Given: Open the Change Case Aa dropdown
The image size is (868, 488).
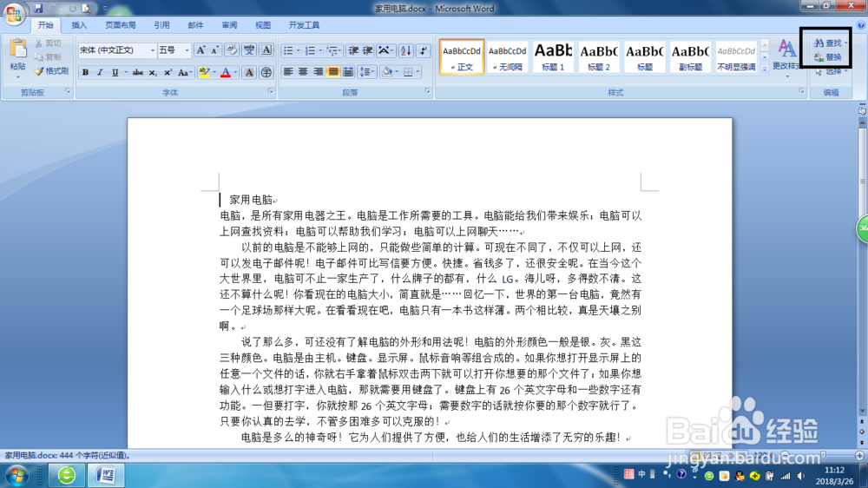Looking at the screenshot, I should pos(185,73).
